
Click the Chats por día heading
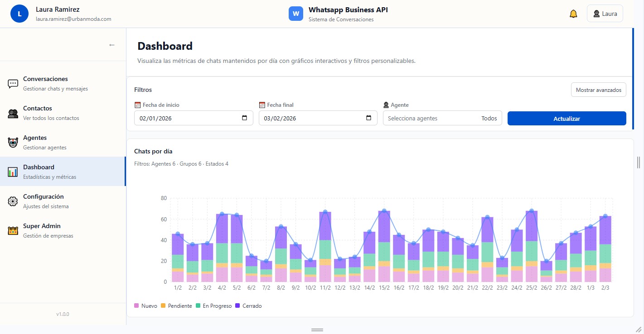pos(153,151)
